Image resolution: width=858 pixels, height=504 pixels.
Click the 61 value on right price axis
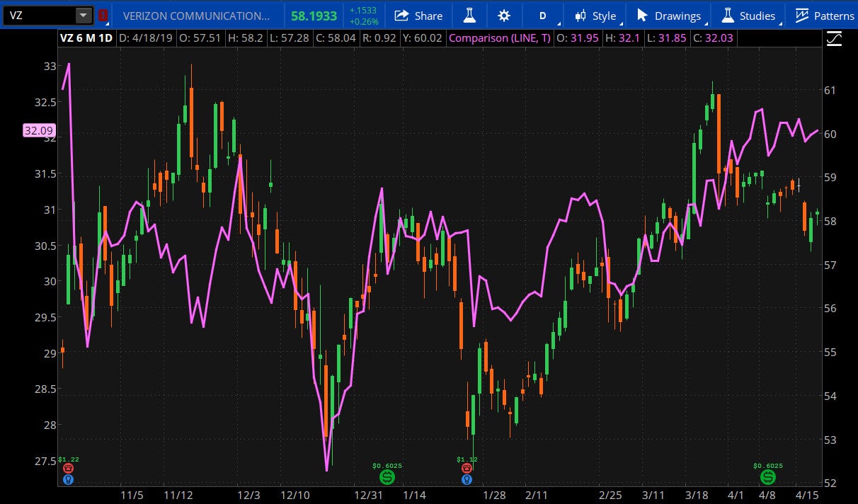(830, 90)
